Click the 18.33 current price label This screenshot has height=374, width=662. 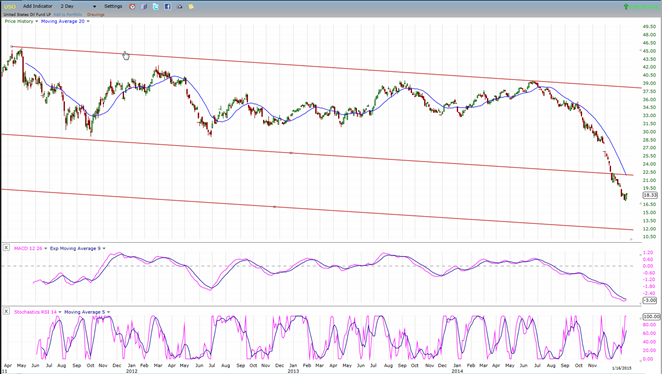[650, 195]
